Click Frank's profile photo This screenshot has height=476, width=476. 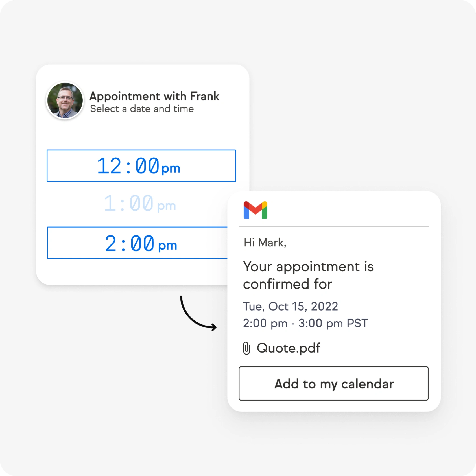tap(65, 100)
